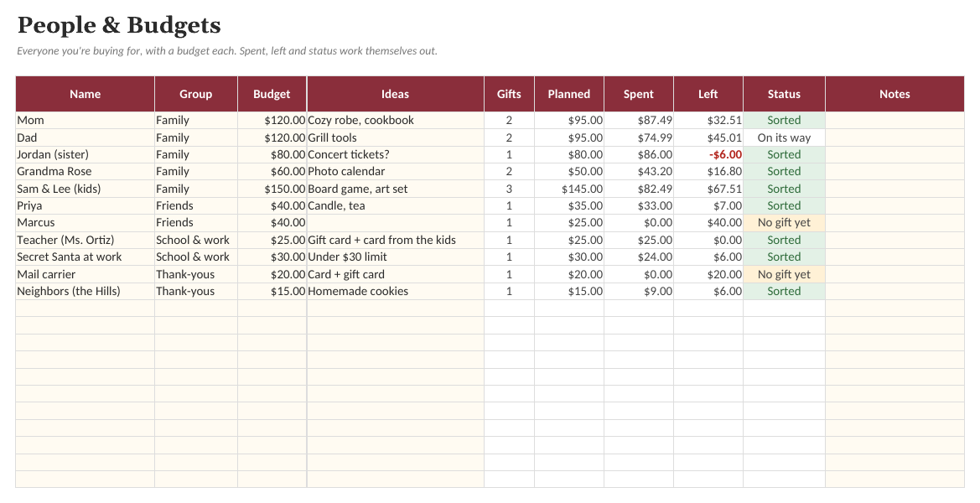The height and width of the screenshot is (503, 980).
Task: Select Sam & Lee's gifts count 3
Action: [x=509, y=189]
